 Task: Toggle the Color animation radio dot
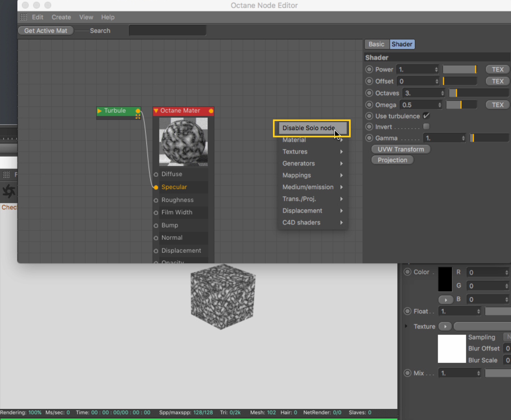pyautogui.click(x=407, y=272)
